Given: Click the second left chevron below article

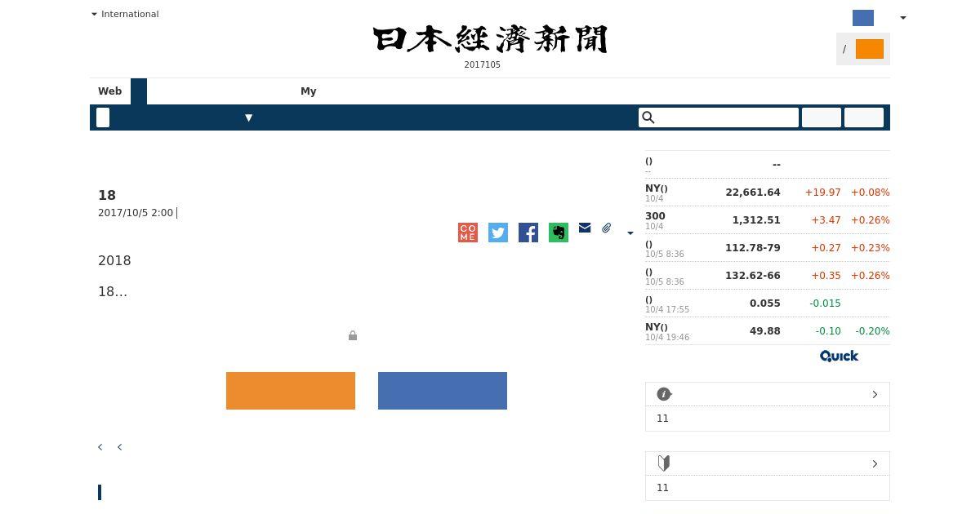Looking at the screenshot, I should tap(119, 447).
